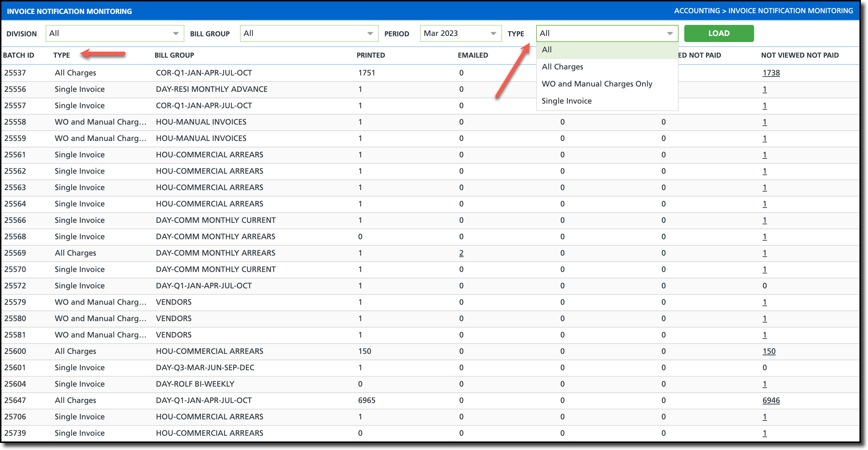Expand the Bill Group dropdown arrow
The width and height of the screenshot is (868, 450).
pos(370,33)
